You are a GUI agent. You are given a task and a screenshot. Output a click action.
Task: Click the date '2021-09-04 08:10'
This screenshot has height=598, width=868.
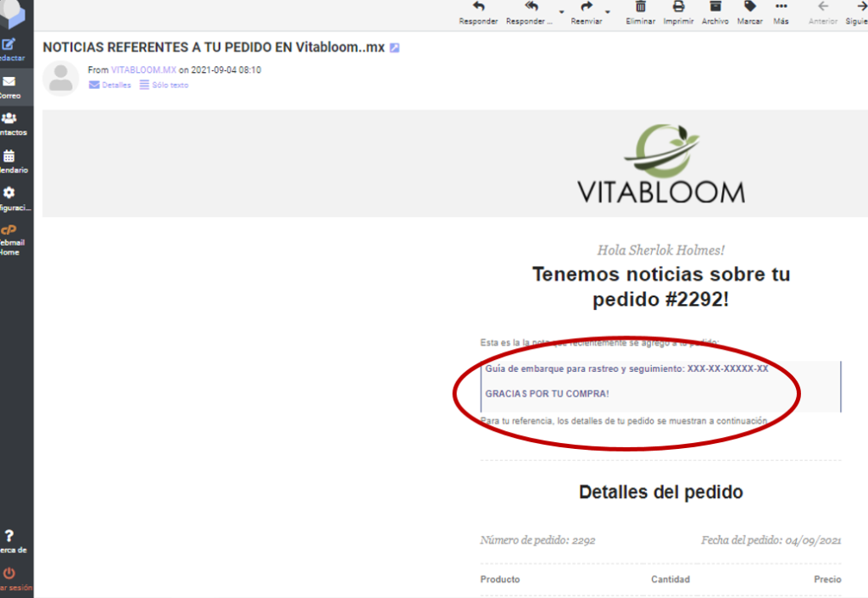225,69
